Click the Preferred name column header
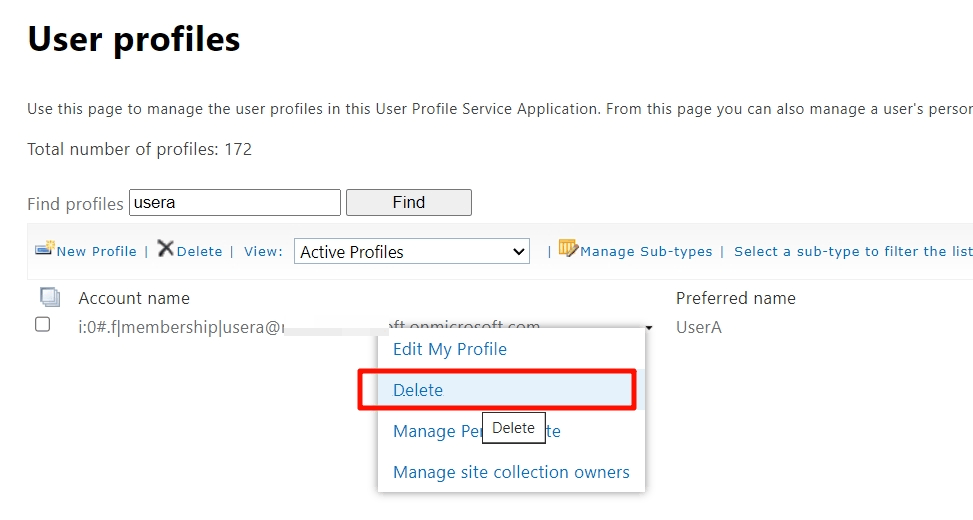The width and height of the screenshot is (973, 520). [x=735, y=298]
